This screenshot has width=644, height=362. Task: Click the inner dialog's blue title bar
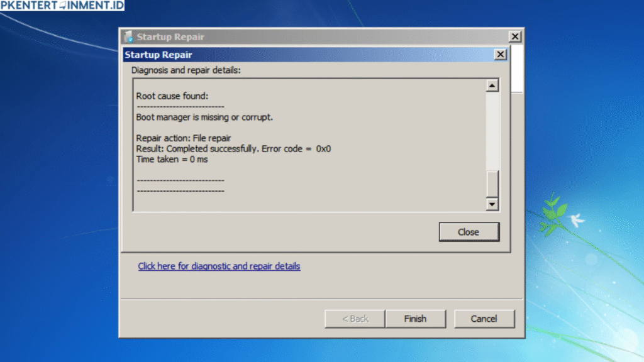[x=302, y=55]
